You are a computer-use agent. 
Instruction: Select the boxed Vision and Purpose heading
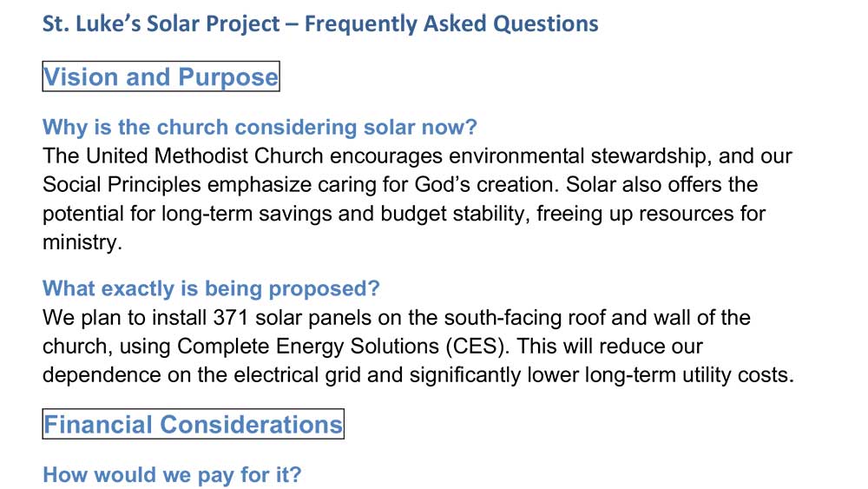(161, 76)
